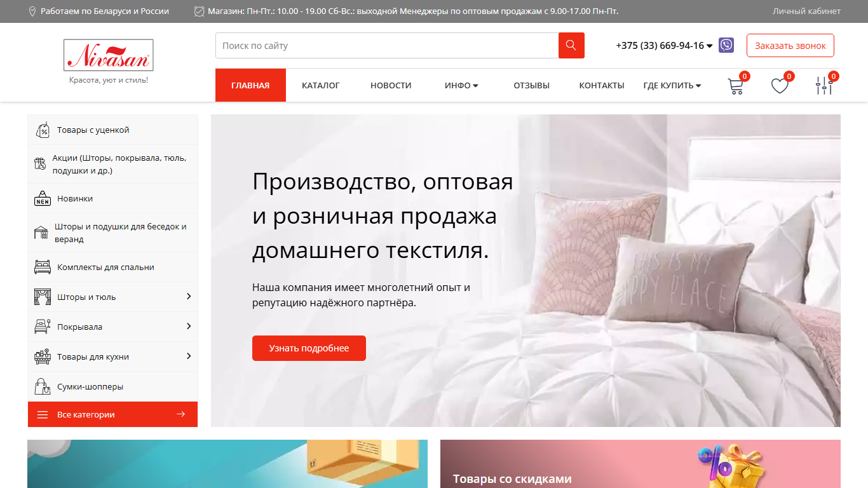
Task: Open the "Где купить" dropdown menu
Action: [x=672, y=85]
